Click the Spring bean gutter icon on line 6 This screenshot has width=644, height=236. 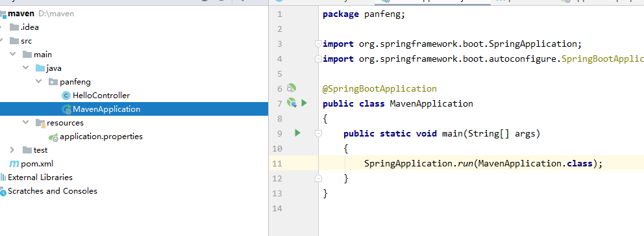(291, 88)
